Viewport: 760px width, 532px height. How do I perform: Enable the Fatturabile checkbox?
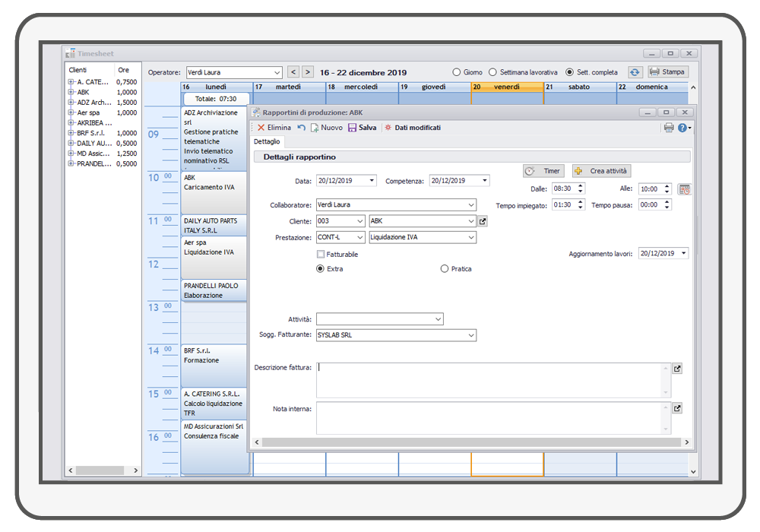coord(321,255)
